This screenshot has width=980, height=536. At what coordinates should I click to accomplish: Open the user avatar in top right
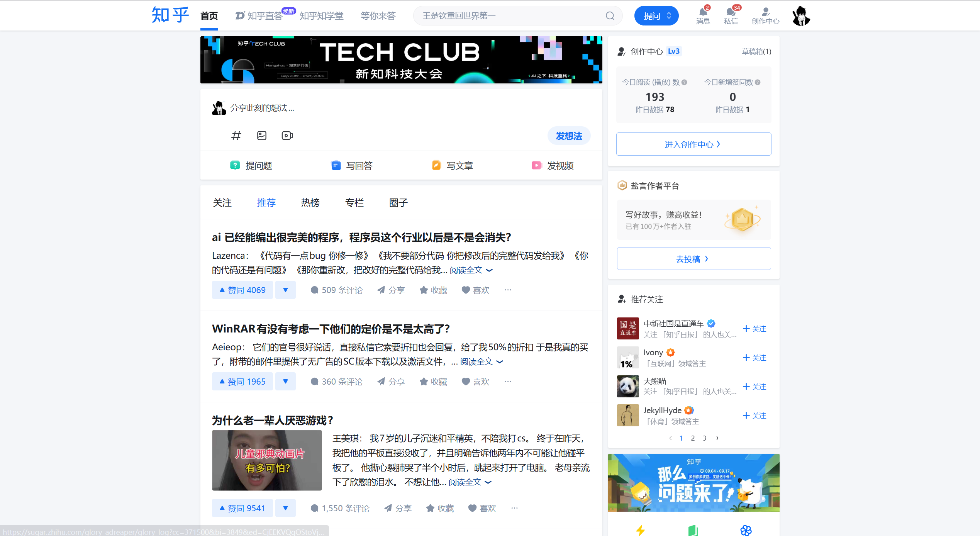coord(801,16)
